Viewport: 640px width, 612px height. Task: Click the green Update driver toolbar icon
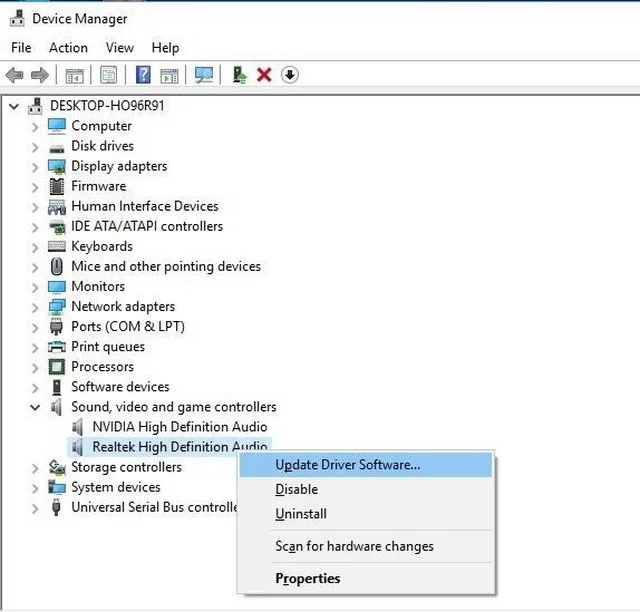click(239, 75)
